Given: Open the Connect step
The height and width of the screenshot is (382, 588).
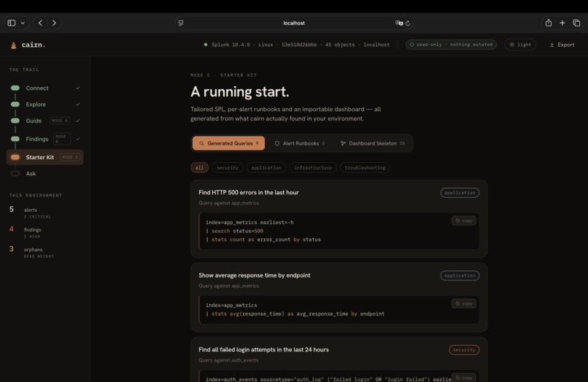Looking at the screenshot, I should point(45,88).
